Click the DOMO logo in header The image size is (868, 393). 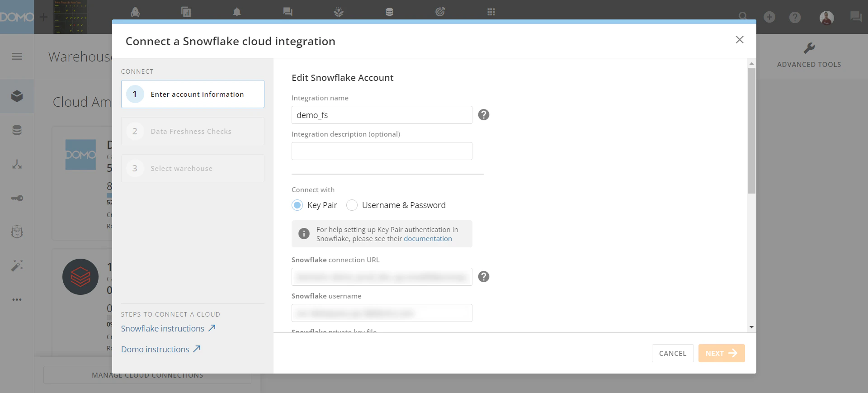pyautogui.click(x=17, y=17)
